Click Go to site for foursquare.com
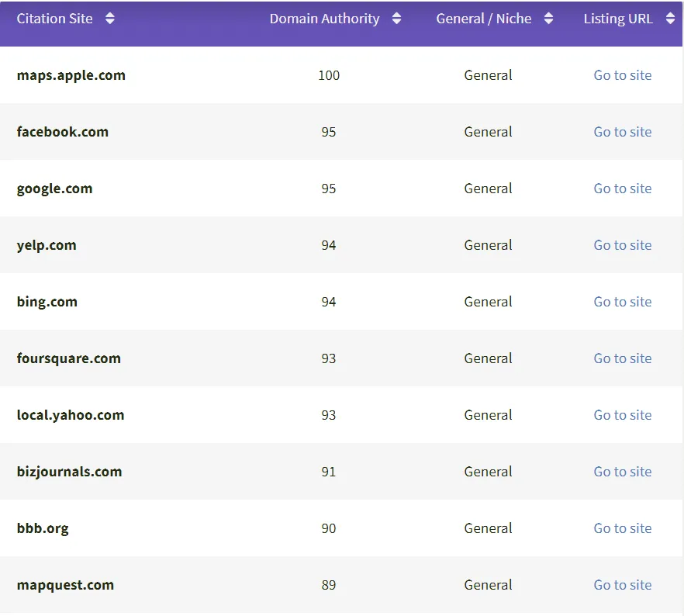This screenshot has width=684, height=616. (622, 358)
